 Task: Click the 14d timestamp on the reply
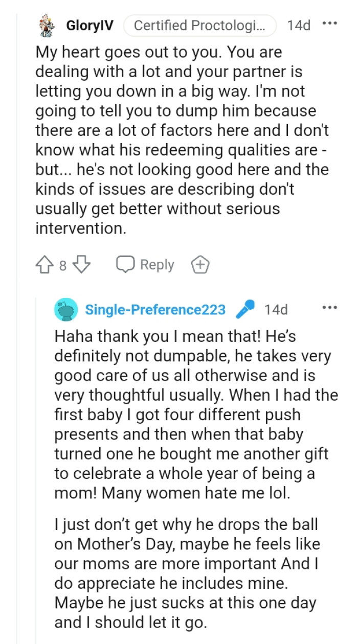(276, 309)
